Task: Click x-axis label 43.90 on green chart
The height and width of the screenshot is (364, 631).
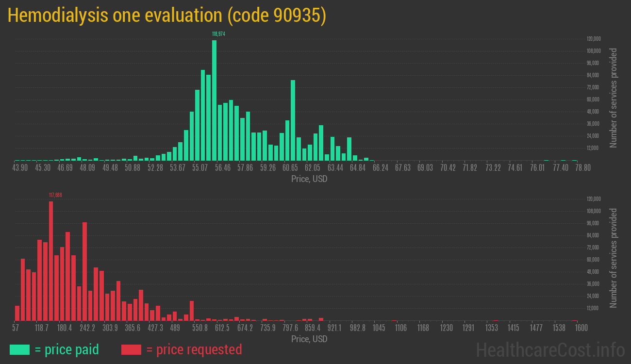Action: point(20,168)
